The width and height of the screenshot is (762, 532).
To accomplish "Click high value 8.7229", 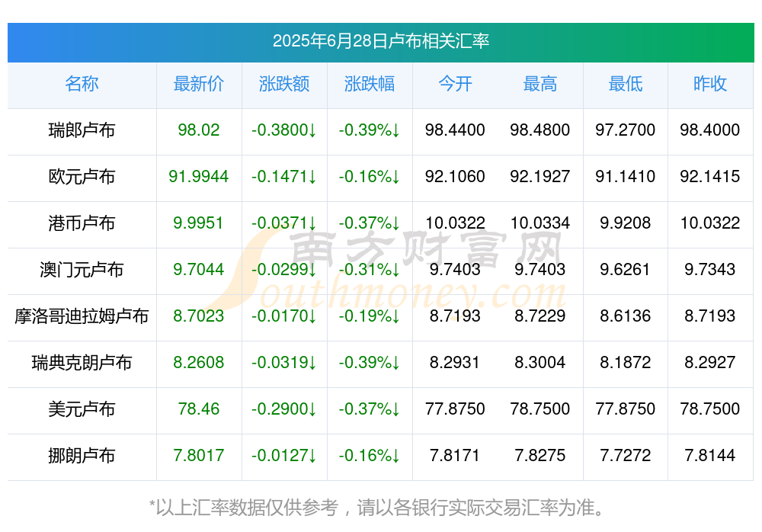I will click(540, 316).
